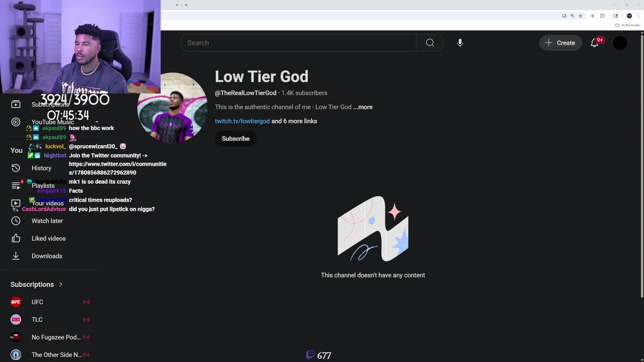Open a new browser tab

(186, 5)
